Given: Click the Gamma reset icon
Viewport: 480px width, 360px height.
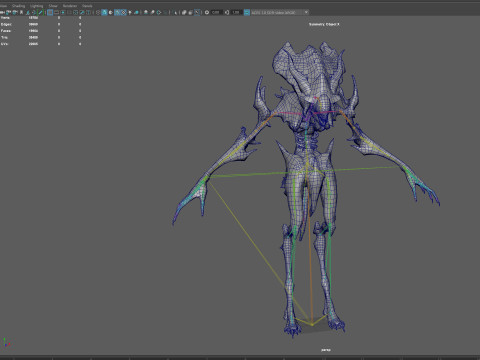Looking at the screenshot, I should (227, 12).
